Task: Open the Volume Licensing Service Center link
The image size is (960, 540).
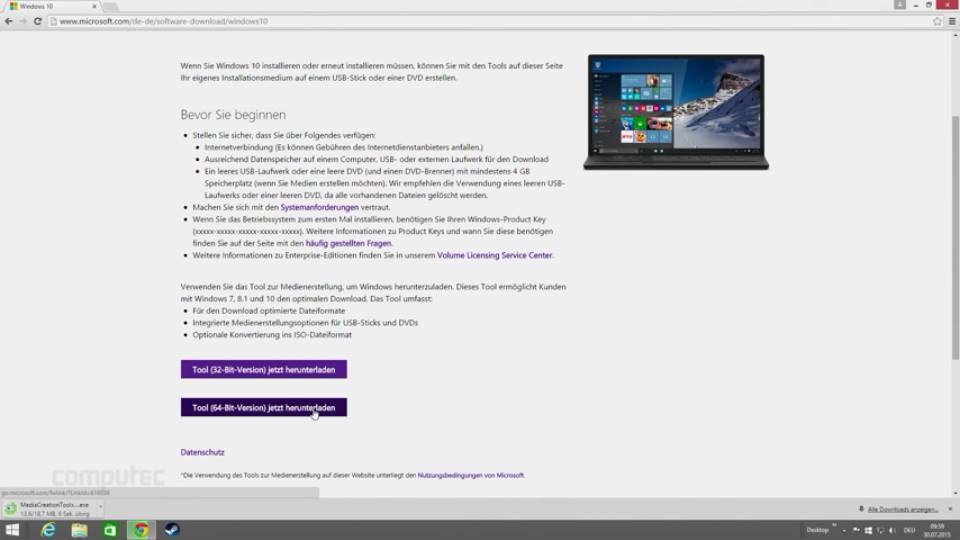Action: pyautogui.click(x=495, y=255)
